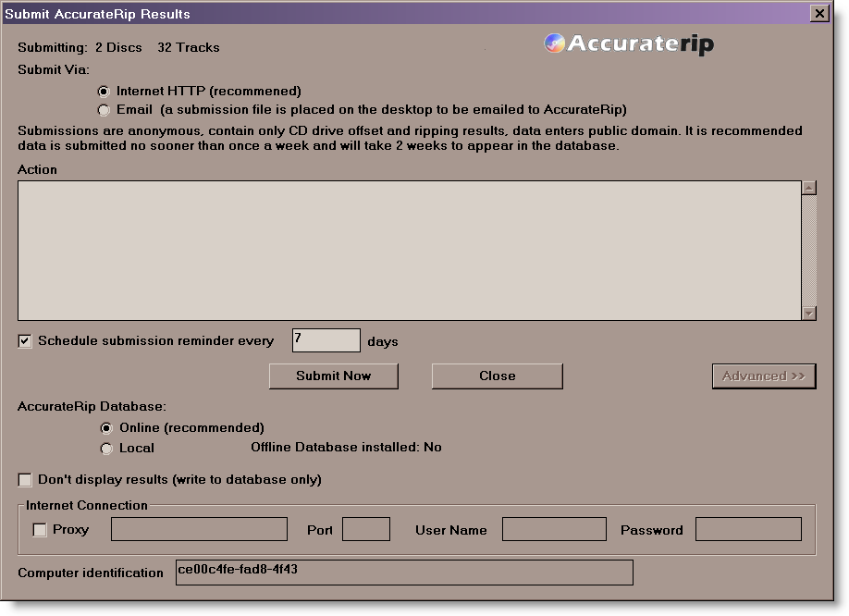Click Action list scroll up arrow

tap(809, 188)
